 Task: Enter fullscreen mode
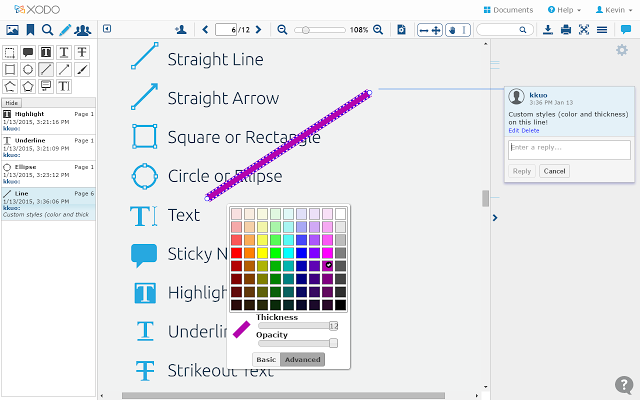[x=584, y=30]
